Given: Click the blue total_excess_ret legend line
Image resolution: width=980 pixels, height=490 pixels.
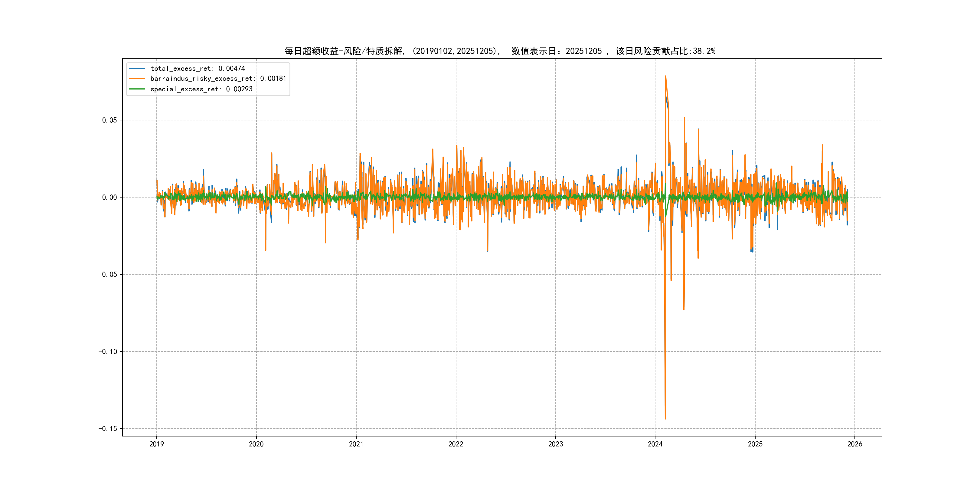Looking at the screenshot, I should (137, 68).
